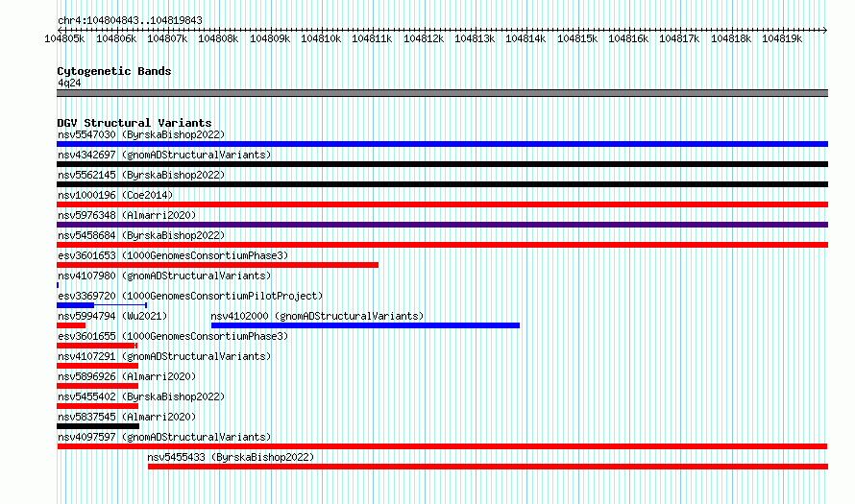The width and height of the screenshot is (855, 504).
Task: Open the nsv5994794 (Wu2021) label
Action: coord(112,316)
